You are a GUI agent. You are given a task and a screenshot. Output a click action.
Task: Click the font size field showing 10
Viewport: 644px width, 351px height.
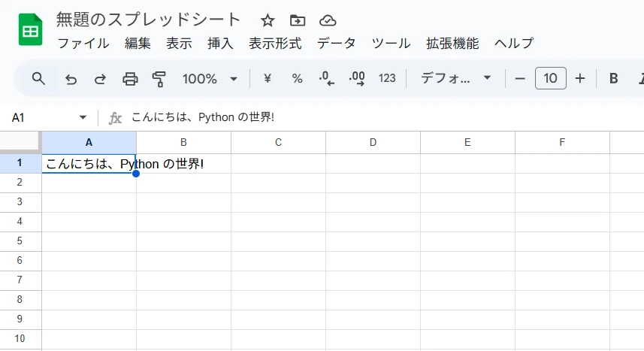pyautogui.click(x=550, y=78)
